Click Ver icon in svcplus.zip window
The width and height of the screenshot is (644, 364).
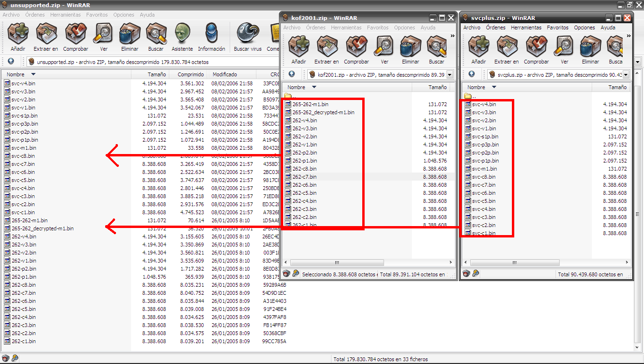[564, 46]
